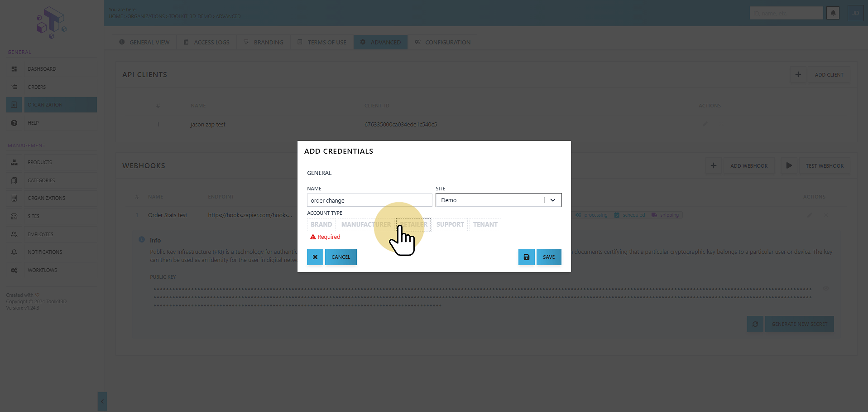Image resolution: width=868 pixels, height=412 pixels.
Task: Click the Dashboard grid icon
Action: pyautogui.click(x=14, y=69)
